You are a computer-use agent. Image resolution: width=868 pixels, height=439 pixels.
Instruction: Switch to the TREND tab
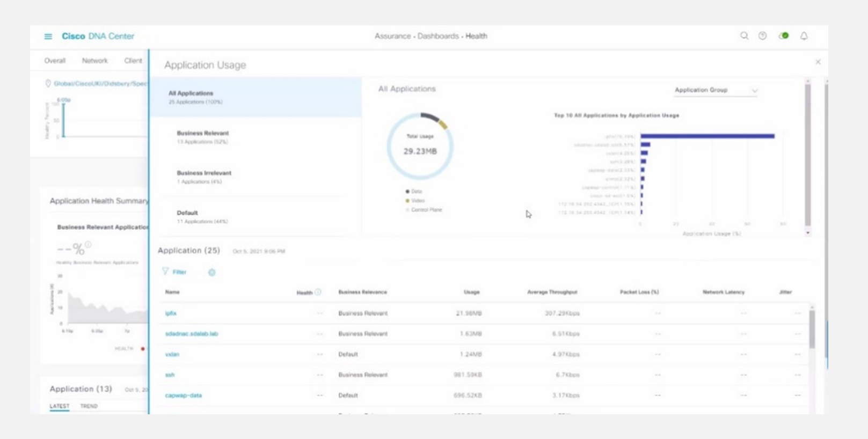[x=89, y=406]
